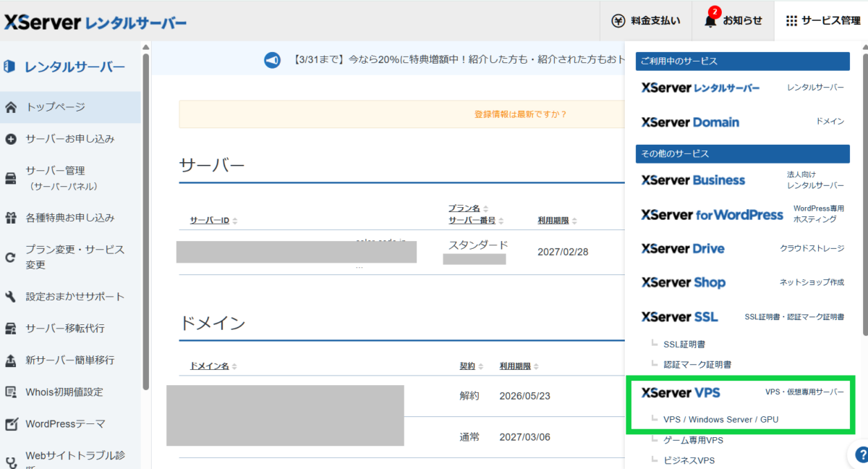
Task: Open notifications bell with red badge
Action: click(x=710, y=21)
